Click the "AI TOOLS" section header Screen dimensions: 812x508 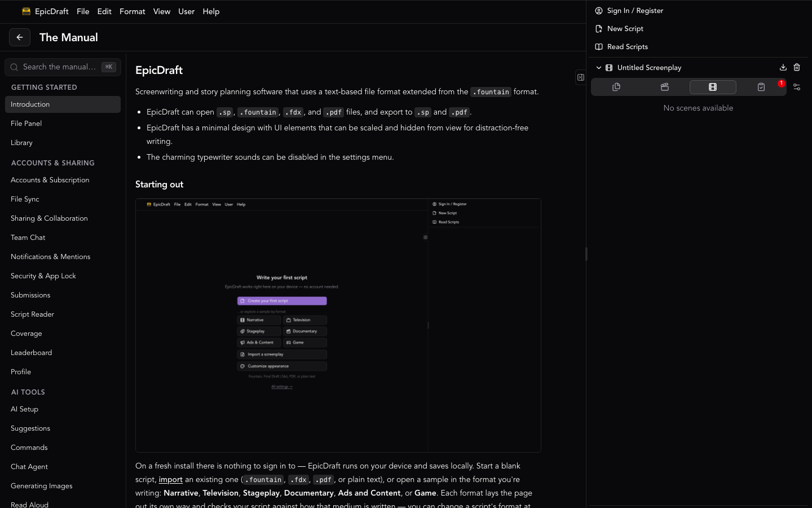pos(28,392)
